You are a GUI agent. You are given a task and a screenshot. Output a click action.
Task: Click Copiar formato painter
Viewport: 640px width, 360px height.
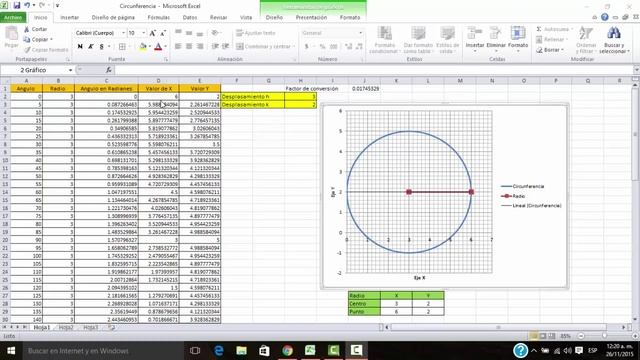[x=46, y=50]
